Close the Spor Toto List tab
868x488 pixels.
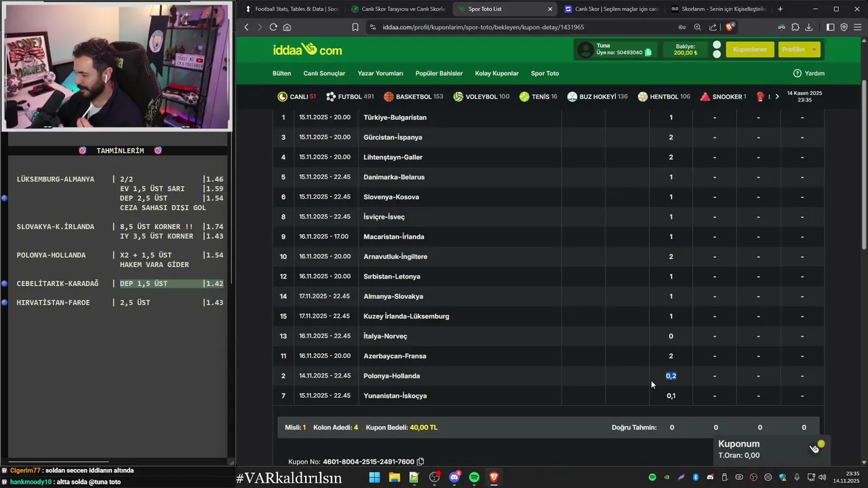550,9
